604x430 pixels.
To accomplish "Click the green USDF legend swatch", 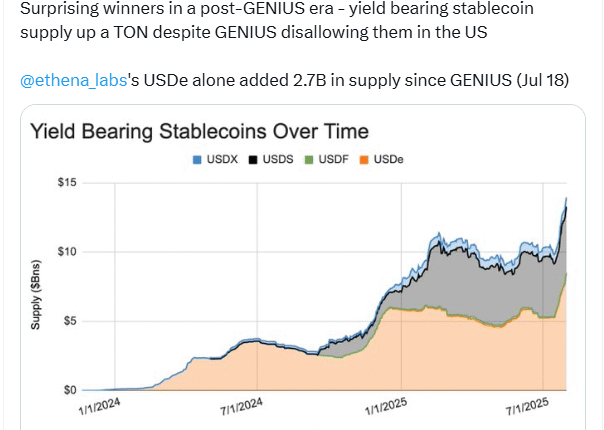I will coord(312,160).
